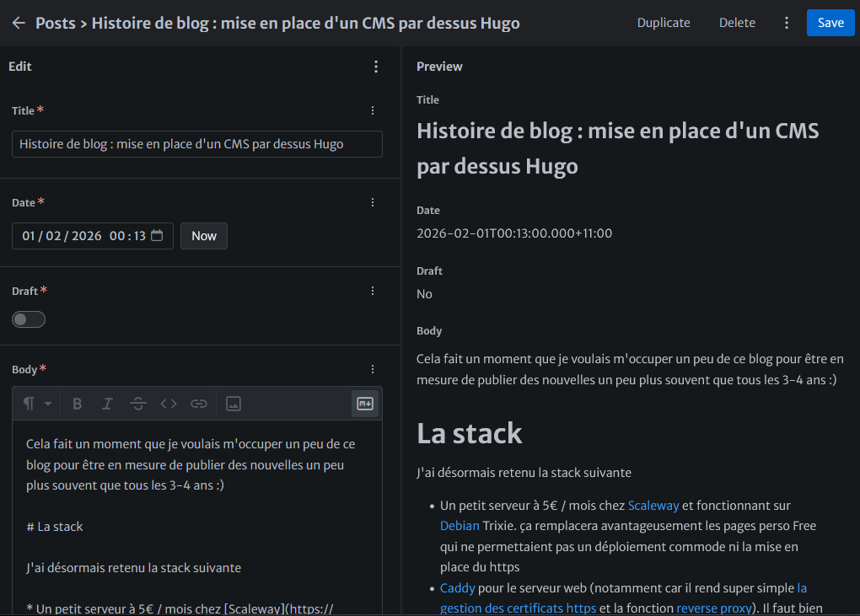The height and width of the screenshot is (616, 860).
Task: Open the Title field options menu
Action: click(x=373, y=110)
